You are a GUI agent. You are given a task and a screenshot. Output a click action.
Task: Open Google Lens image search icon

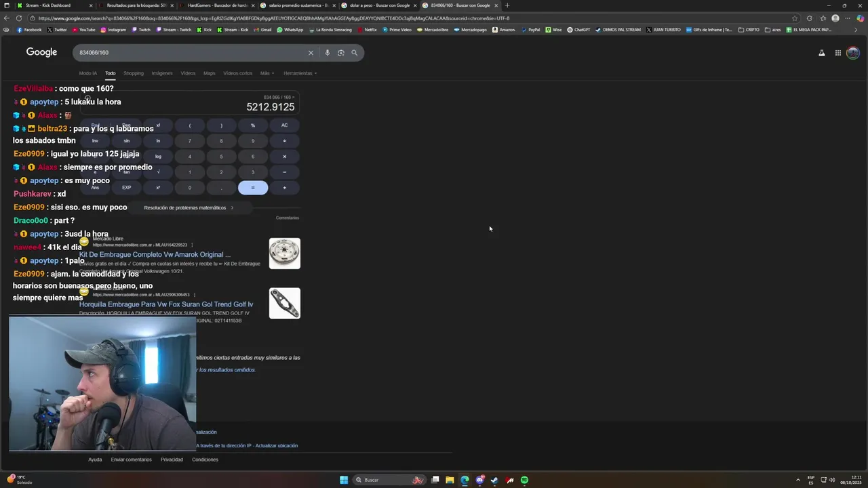(x=340, y=52)
